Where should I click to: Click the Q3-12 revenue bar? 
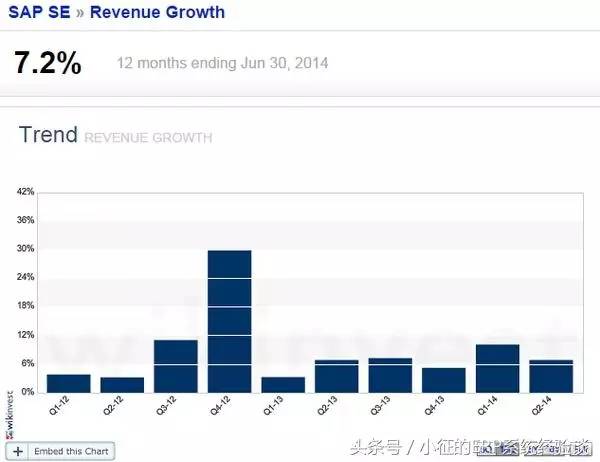(175, 366)
